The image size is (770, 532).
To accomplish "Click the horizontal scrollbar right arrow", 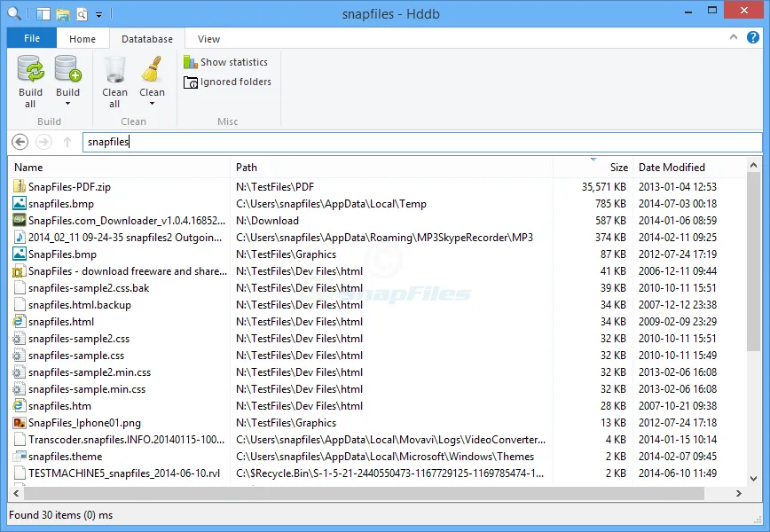I will (739, 493).
